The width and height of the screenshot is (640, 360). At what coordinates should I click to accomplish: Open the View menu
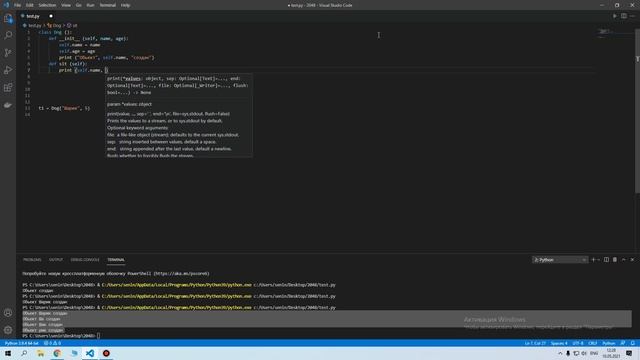pyautogui.click(x=66, y=5)
